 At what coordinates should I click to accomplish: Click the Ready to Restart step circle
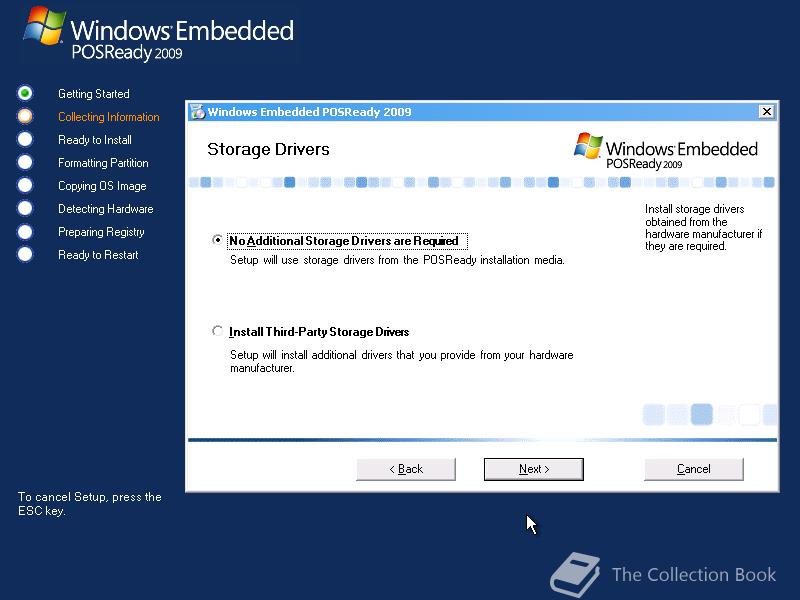pyautogui.click(x=24, y=254)
